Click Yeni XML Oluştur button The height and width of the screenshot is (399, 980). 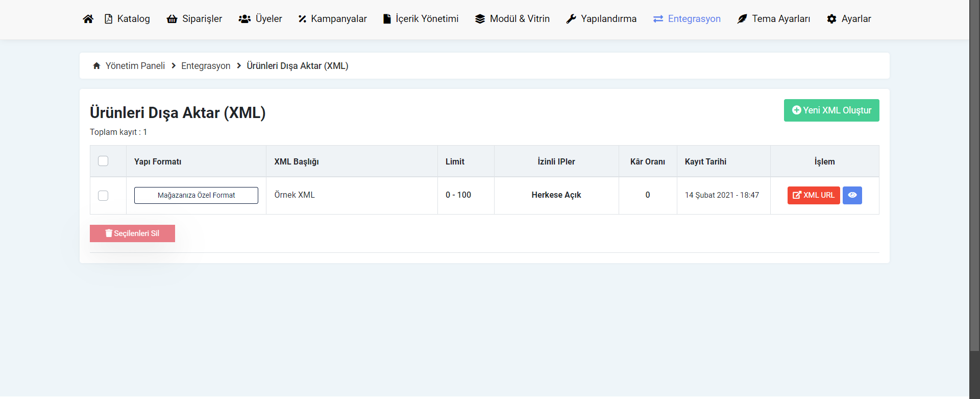point(831,110)
